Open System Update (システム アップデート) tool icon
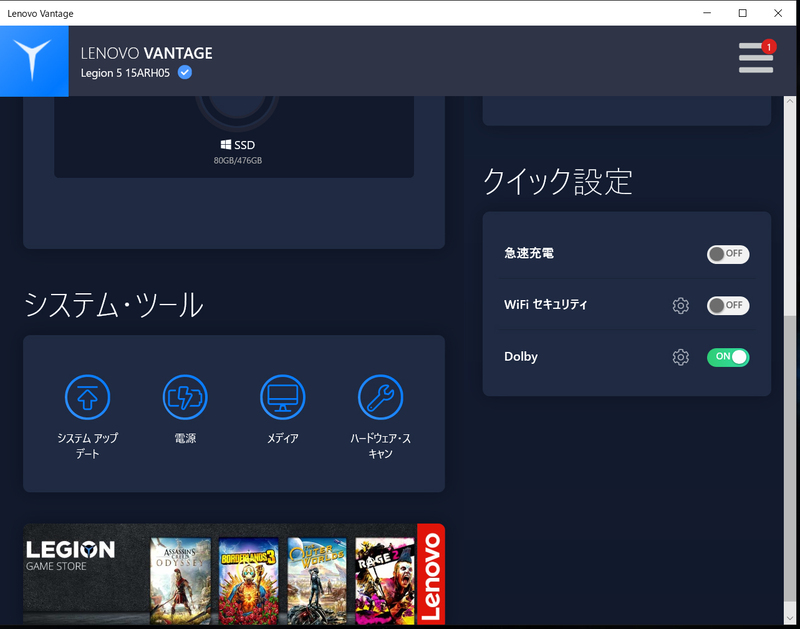This screenshot has height=629, width=800. [87, 397]
